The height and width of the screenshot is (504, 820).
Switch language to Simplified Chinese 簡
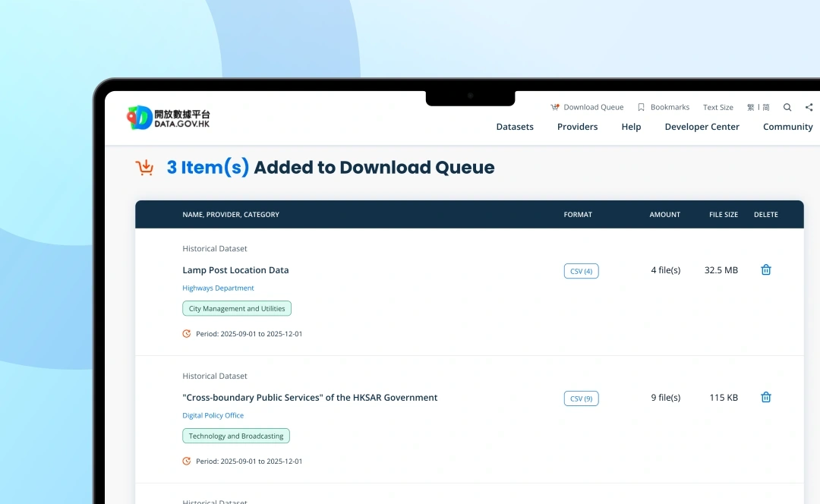point(766,107)
